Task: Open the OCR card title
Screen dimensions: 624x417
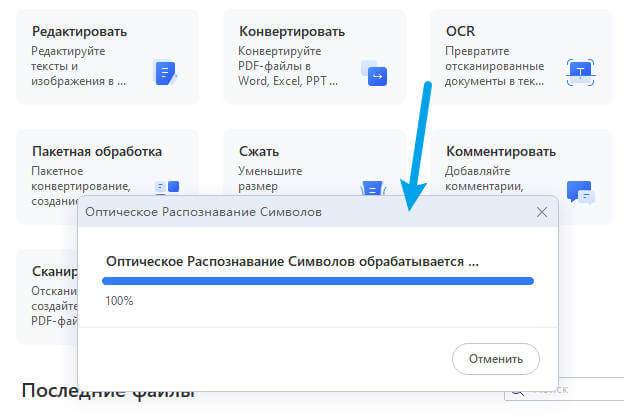Action: (460, 31)
